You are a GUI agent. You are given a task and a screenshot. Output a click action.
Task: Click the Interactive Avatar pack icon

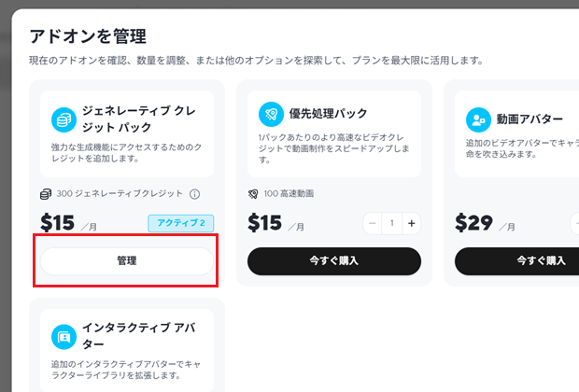pyautogui.click(x=64, y=337)
